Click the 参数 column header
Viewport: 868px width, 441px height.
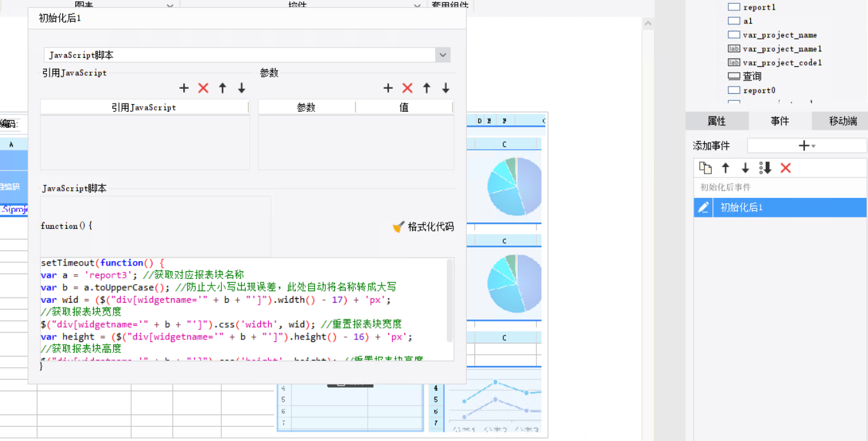tap(306, 107)
